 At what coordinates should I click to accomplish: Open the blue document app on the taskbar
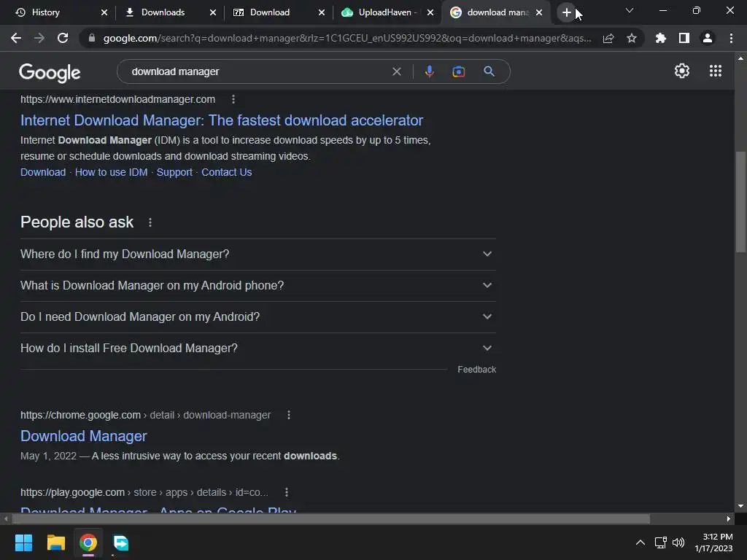(x=120, y=542)
